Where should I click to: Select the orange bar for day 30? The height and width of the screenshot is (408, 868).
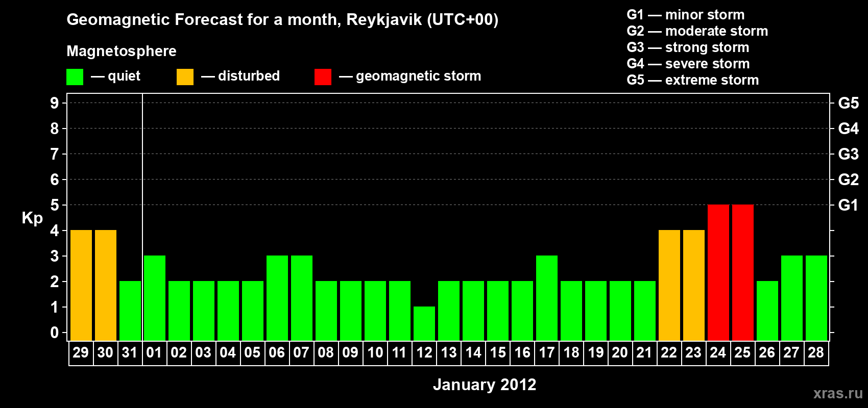[x=106, y=285]
